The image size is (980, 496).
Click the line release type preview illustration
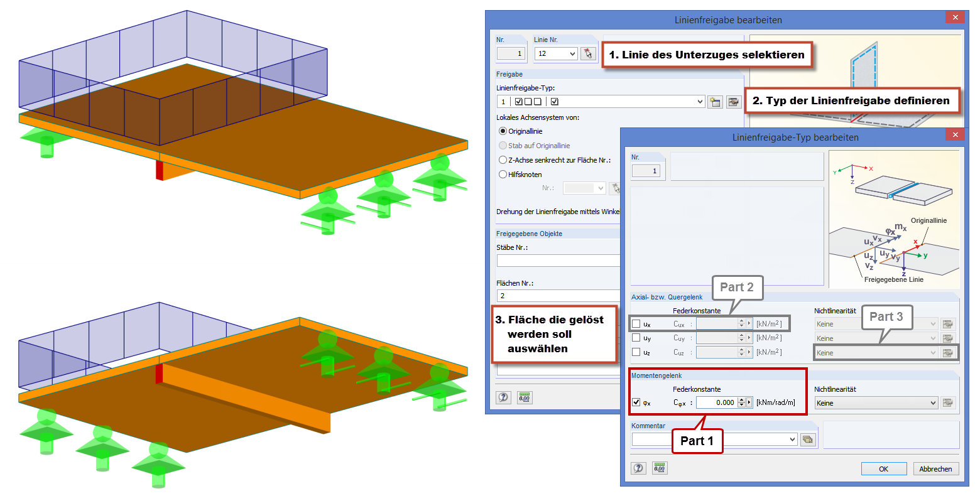coord(894,219)
